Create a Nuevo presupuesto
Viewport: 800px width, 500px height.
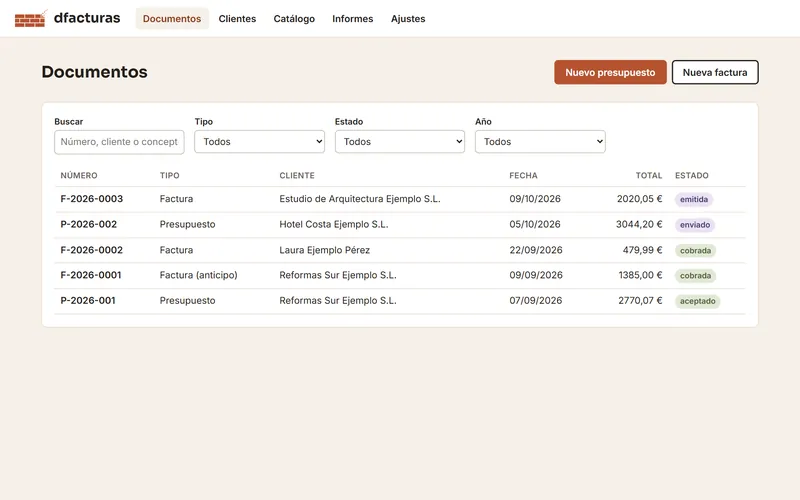coord(610,72)
